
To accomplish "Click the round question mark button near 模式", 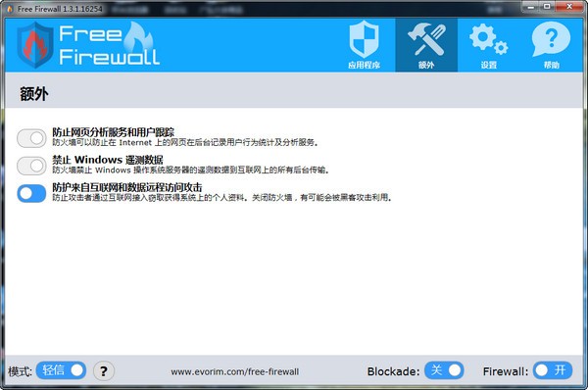I will pyautogui.click(x=104, y=370).
